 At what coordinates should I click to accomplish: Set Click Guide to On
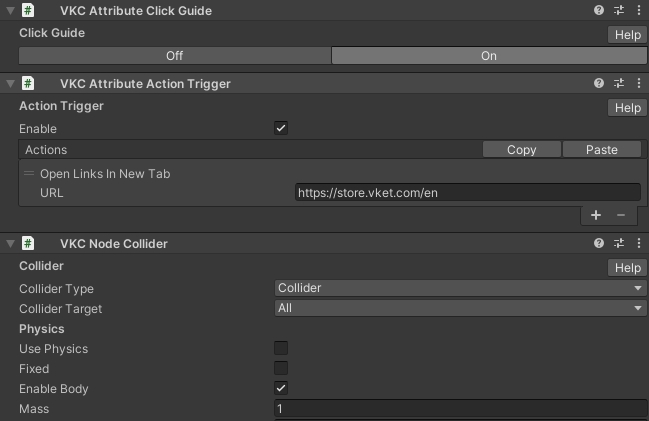tap(488, 56)
